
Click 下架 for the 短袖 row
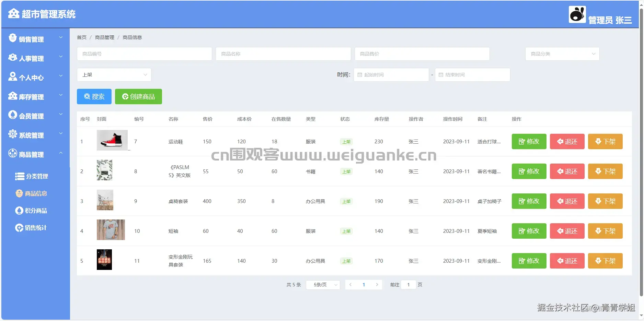point(605,231)
